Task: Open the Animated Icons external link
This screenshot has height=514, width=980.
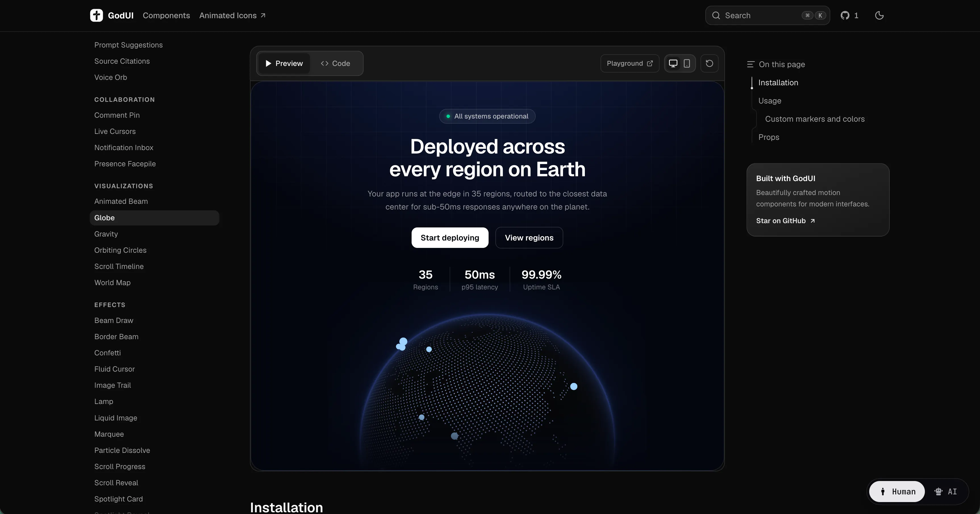Action: coord(232,15)
